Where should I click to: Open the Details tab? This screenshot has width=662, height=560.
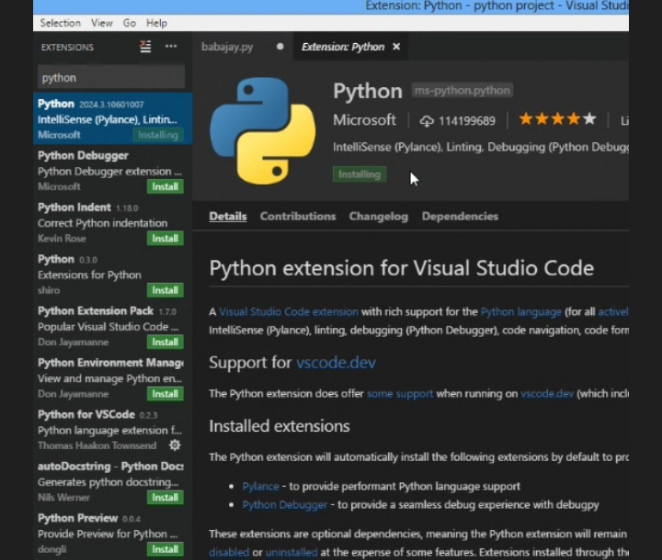[x=228, y=216]
